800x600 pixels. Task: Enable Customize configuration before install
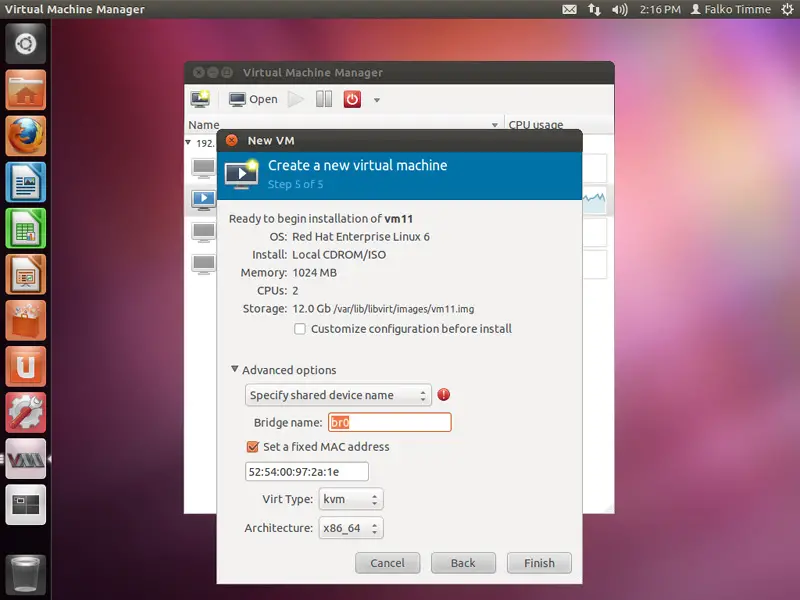300,329
